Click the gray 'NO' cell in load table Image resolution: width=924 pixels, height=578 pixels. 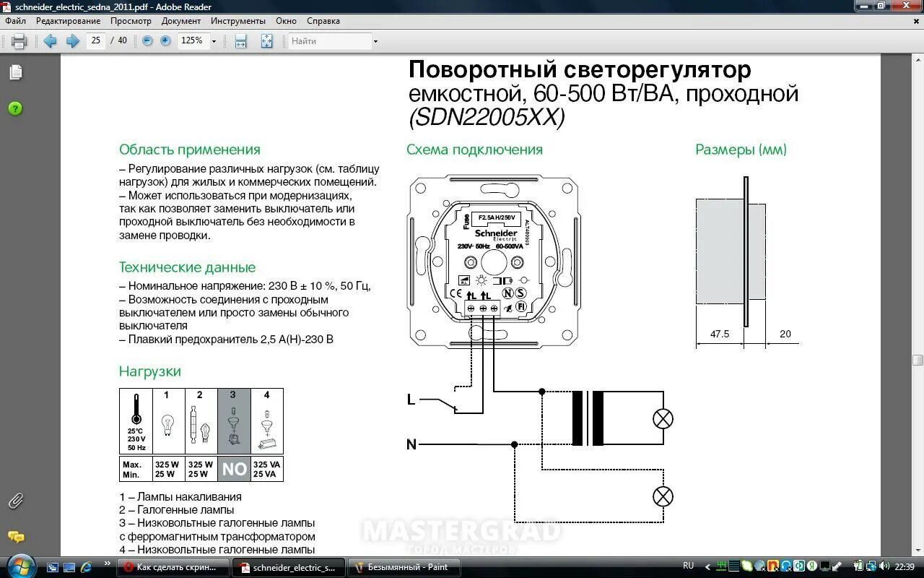(234, 469)
